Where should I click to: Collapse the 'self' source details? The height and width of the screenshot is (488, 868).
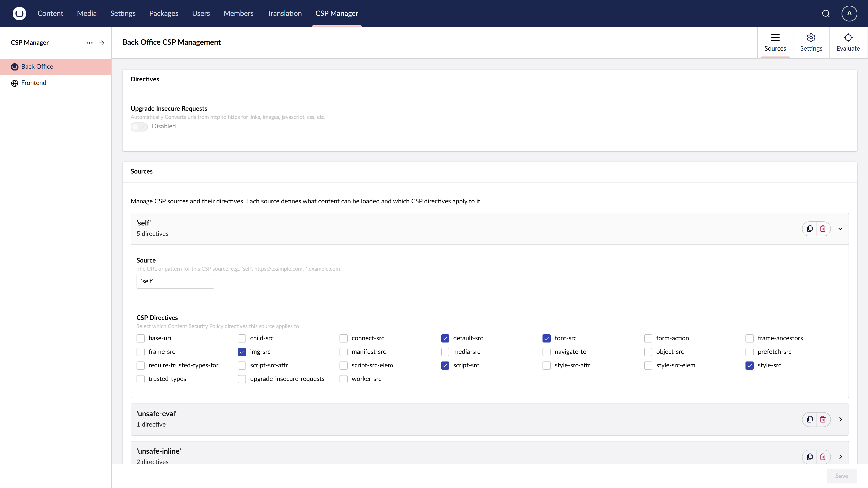[x=840, y=228]
